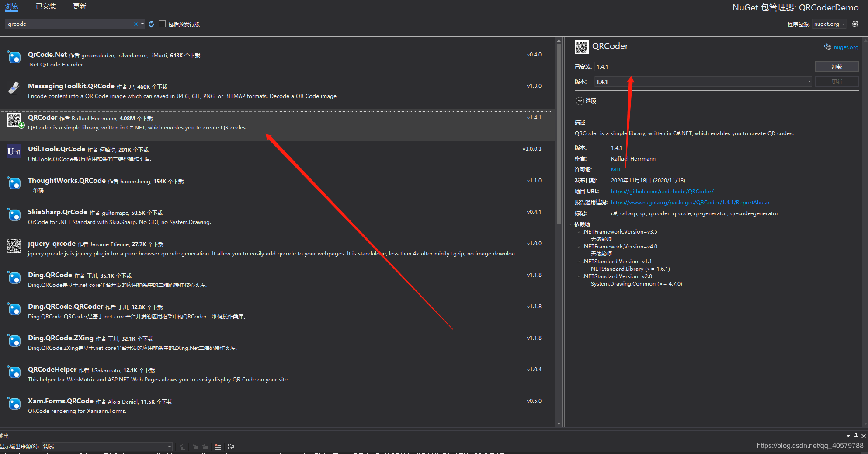Expand the options section chevron
Image resolution: width=868 pixels, height=454 pixels.
tap(580, 101)
